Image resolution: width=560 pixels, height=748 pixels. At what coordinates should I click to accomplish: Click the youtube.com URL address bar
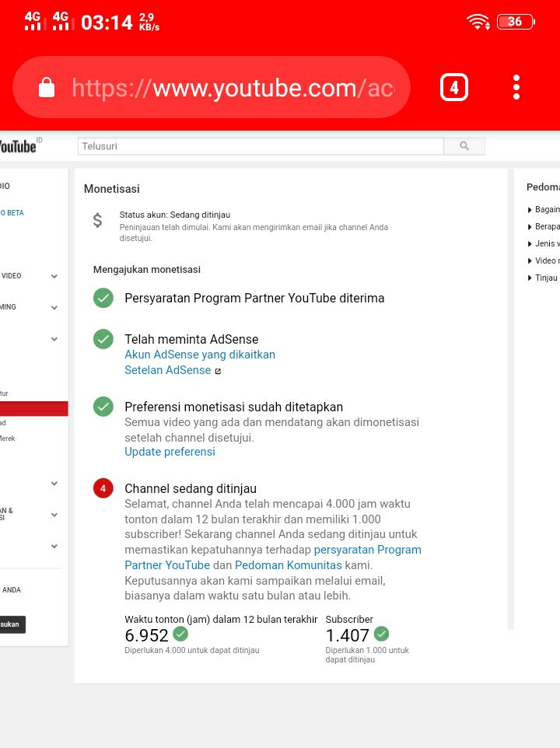tap(212, 87)
